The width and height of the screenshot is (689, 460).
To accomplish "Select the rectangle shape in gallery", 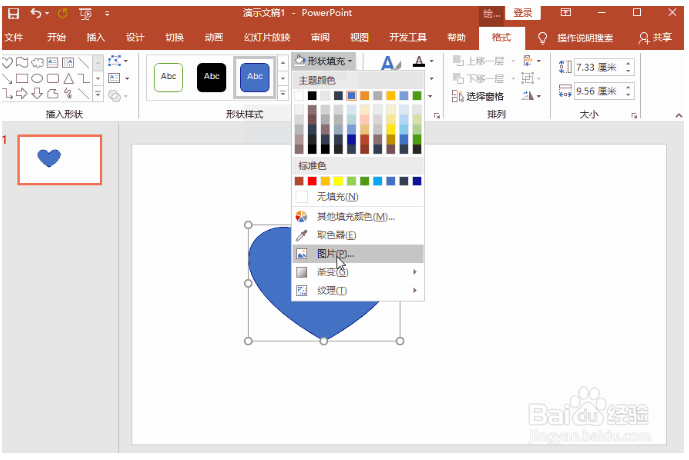I will (x=22, y=79).
